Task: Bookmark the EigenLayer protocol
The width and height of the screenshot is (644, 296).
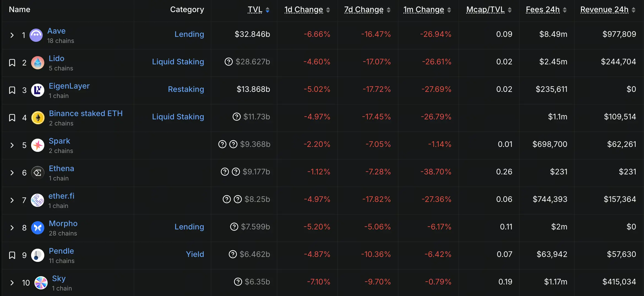Action: (12, 90)
